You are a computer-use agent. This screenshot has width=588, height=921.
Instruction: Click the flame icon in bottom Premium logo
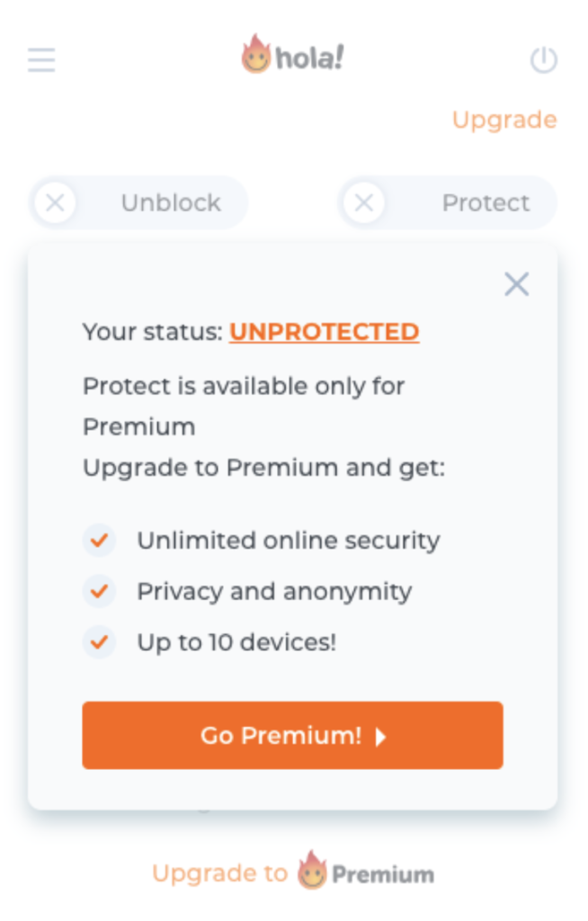pyautogui.click(x=311, y=871)
